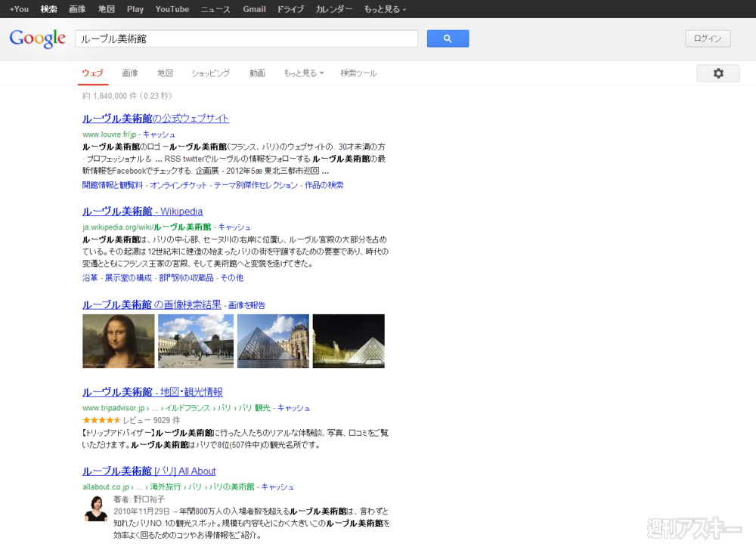Open the pyramid close-up daytime thumbnail
756x553 pixels.
click(273, 341)
